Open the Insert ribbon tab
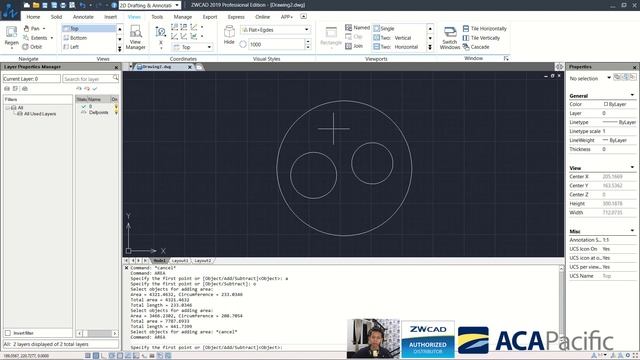The height and width of the screenshot is (360, 640). [110, 17]
